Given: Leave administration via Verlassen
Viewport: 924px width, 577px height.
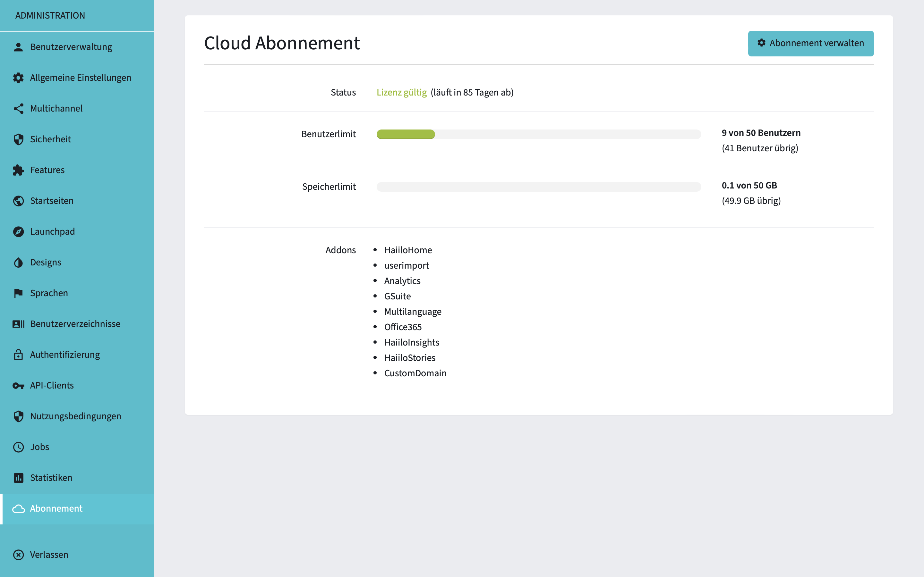Looking at the screenshot, I should click(49, 555).
